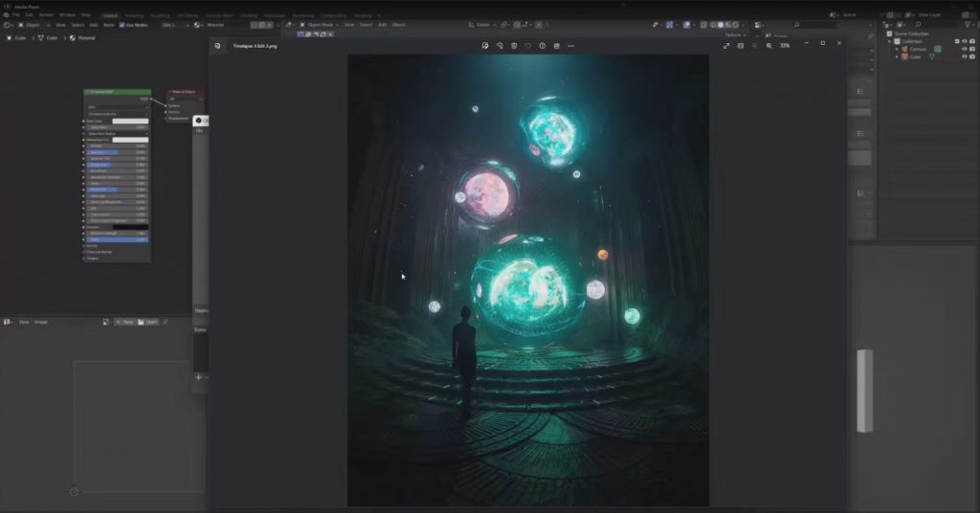The height and width of the screenshot is (513, 980).
Task: Click the print icon in photo viewer
Action: pyautogui.click(x=557, y=46)
